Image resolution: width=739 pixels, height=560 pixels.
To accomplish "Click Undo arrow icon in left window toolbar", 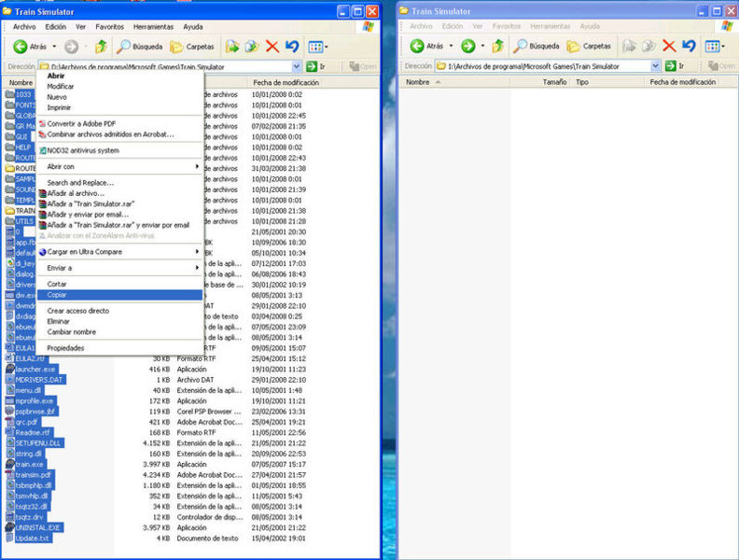I will (292, 46).
